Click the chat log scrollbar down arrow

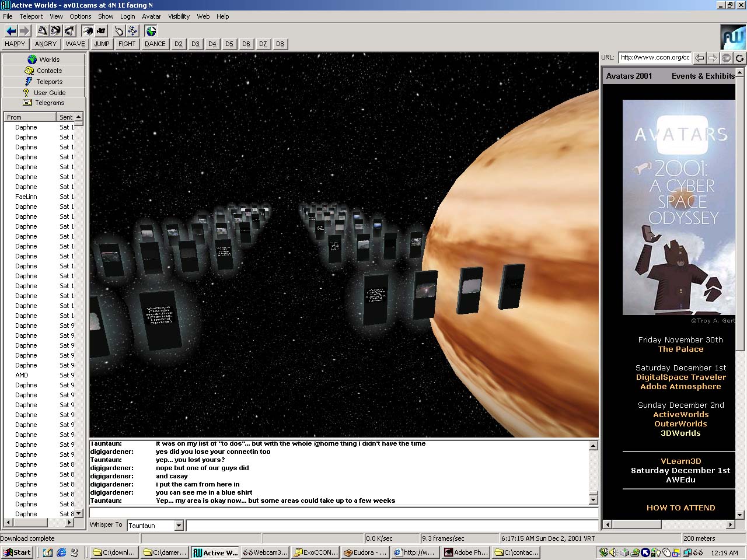[594, 500]
